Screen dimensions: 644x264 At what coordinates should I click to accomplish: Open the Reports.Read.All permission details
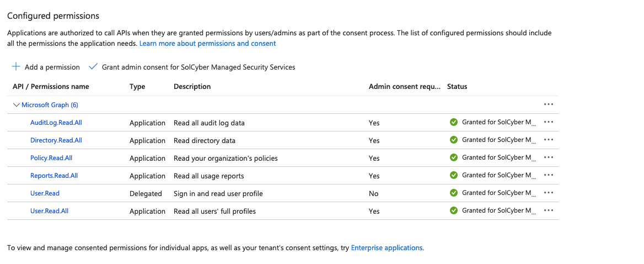pyautogui.click(x=54, y=176)
